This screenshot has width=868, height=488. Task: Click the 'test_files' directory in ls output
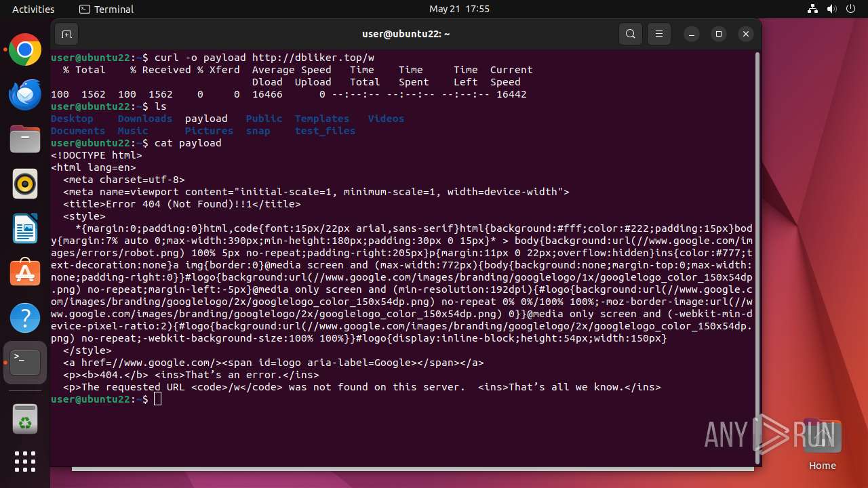click(325, 131)
